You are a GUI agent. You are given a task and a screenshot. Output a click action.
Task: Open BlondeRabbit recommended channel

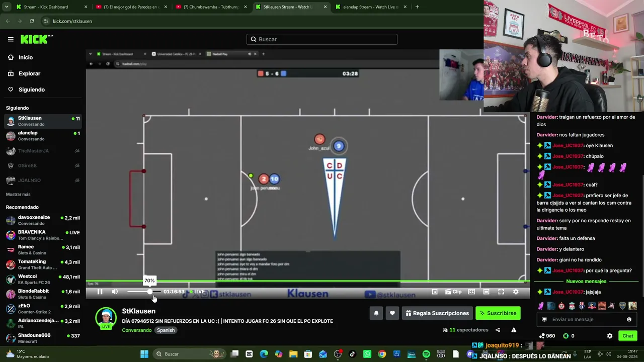[42, 294]
